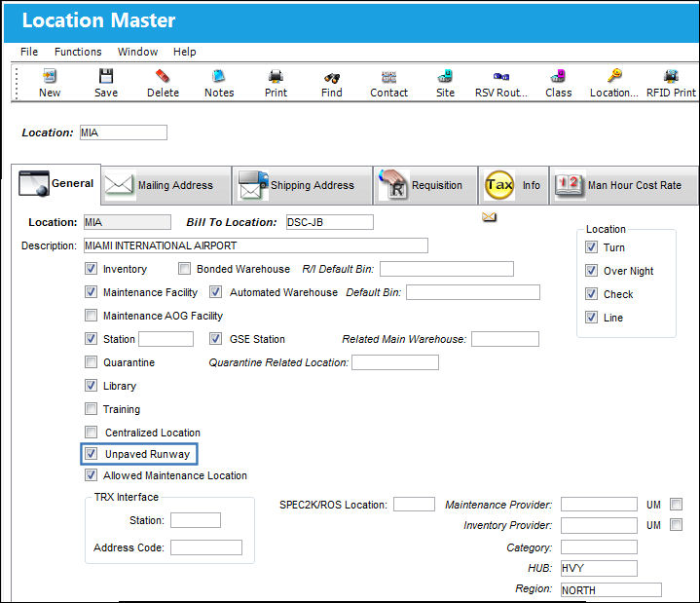This screenshot has height=603, width=700.
Task: Click the New toolbar icon
Action: click(50, 83)
